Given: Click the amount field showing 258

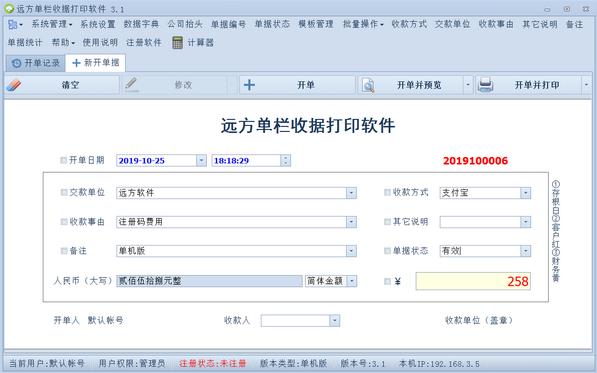Looking at the screenshot, I should click(473, 281).
